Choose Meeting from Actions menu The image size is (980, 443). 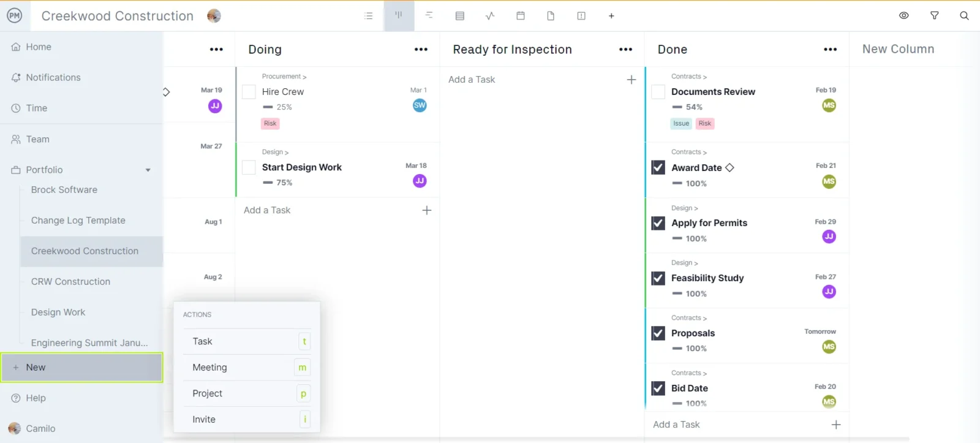tap(247, 368)
